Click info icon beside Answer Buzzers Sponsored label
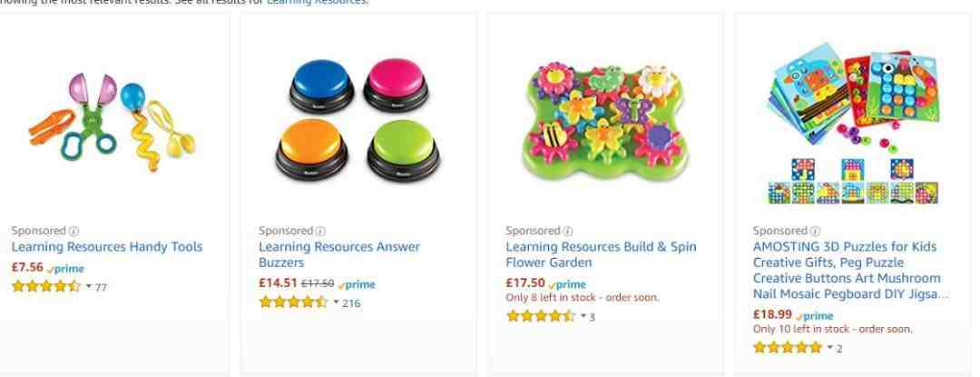Viewport: 980px width, 377px height. pos(320,232)
